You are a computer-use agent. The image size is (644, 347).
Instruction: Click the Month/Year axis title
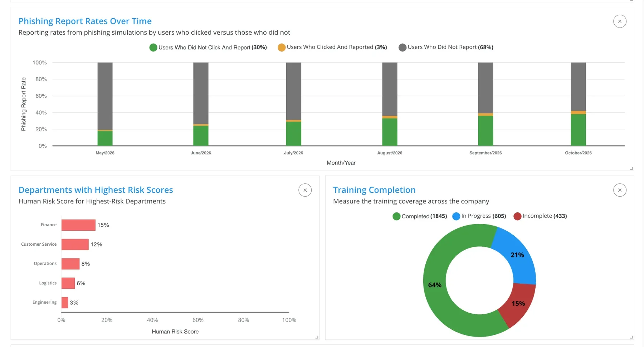[x=341, y=163]
